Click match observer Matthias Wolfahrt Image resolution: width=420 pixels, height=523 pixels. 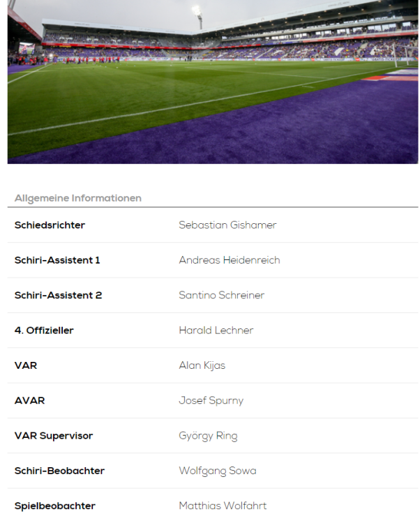click(x=223, y=506)
